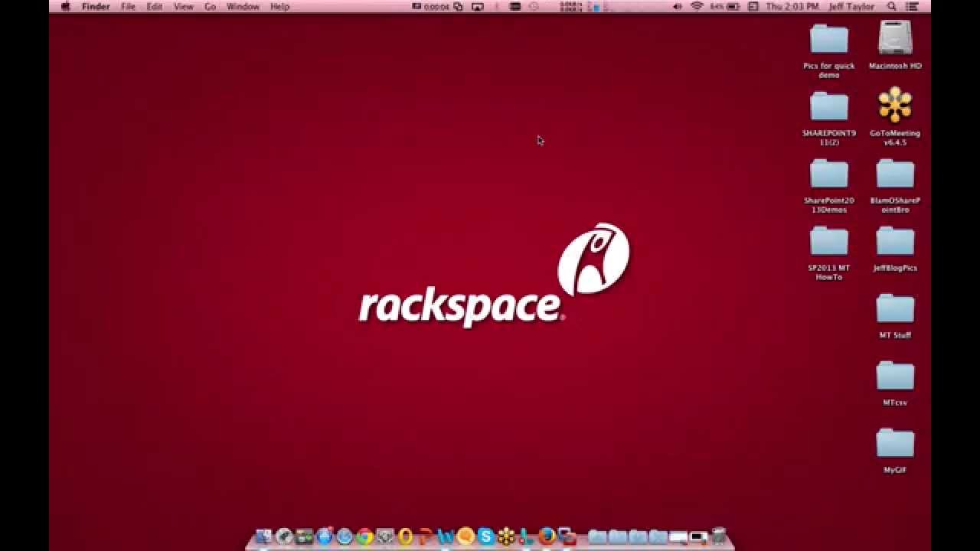Select the BlamOSharePointBro folder

[895, 186]
